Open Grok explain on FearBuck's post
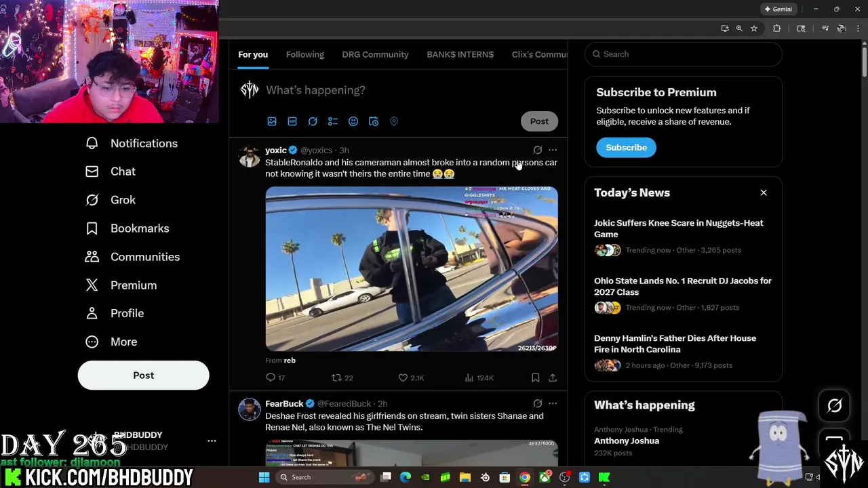868x488 pixels. click(x=537, y=403)
